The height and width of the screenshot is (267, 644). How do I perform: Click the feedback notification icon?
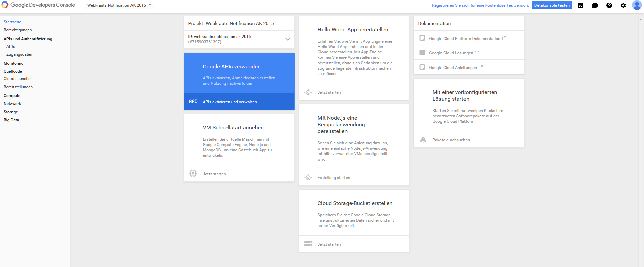click(x=595, y=5)
